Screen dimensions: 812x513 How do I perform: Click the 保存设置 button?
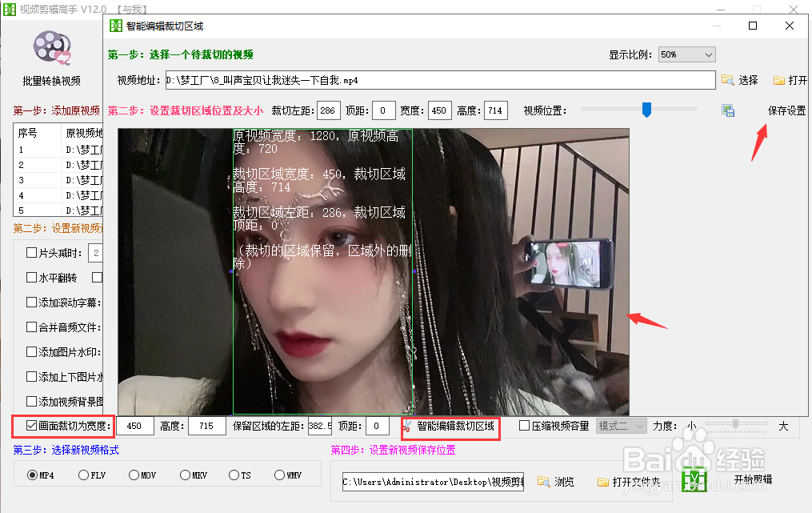786,110
